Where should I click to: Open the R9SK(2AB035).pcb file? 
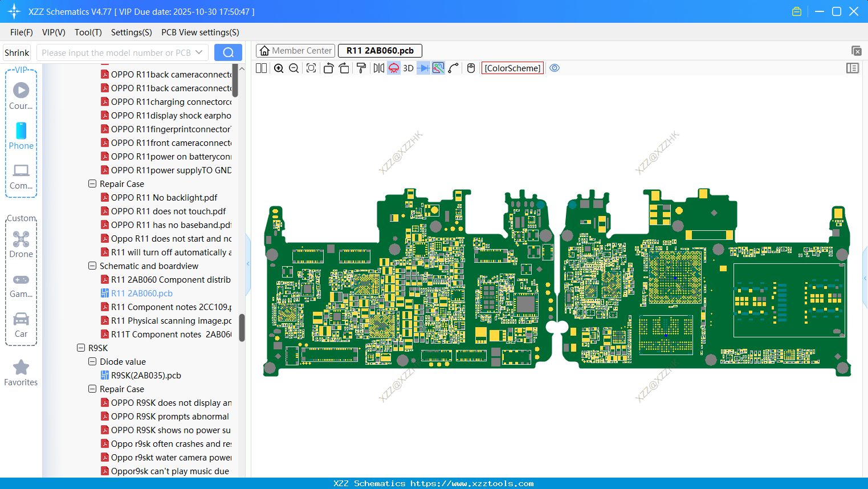146,376
